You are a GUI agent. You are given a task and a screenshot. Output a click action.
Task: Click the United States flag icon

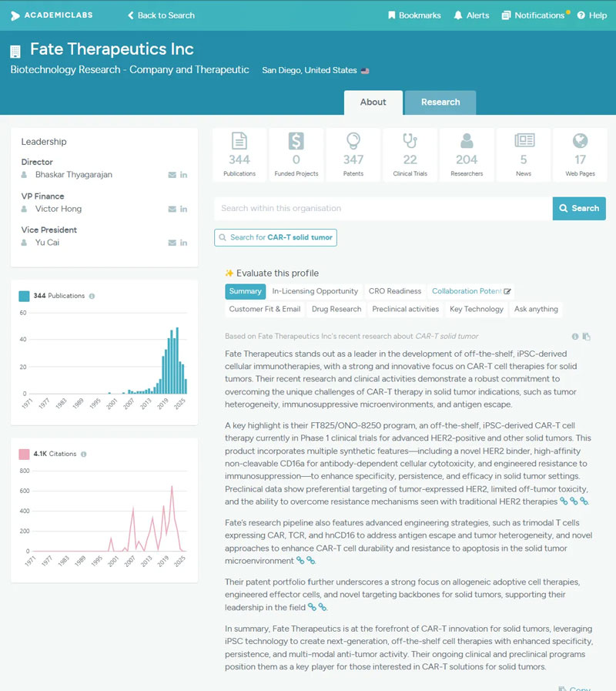pyautogui.click(x=365, y=71)
